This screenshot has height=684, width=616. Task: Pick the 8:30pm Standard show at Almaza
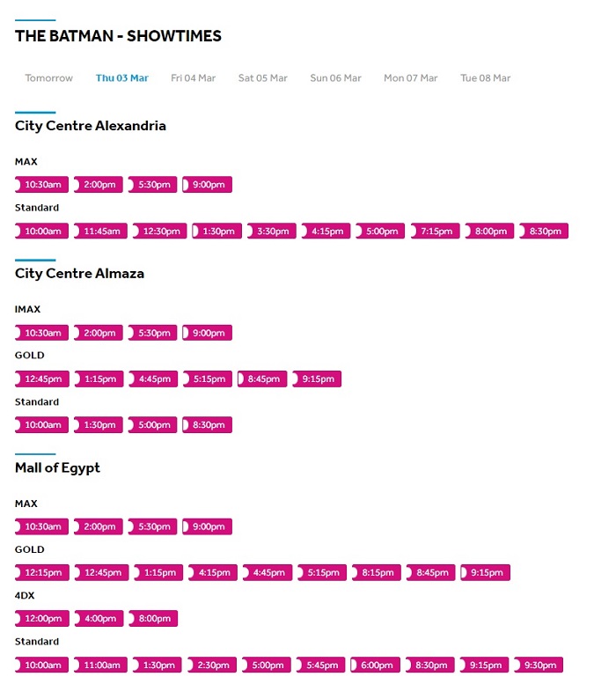(208, 425)
